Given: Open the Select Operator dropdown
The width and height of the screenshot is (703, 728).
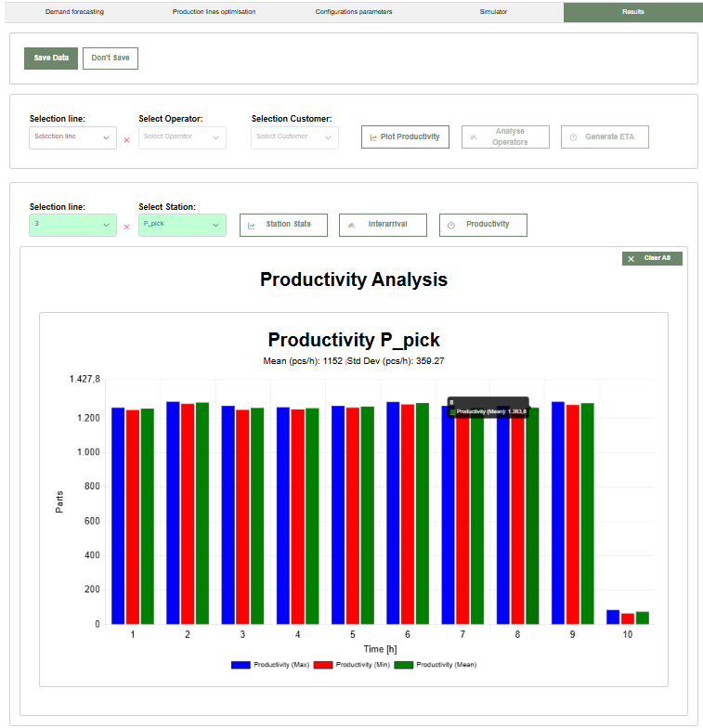Looking at the screenshot, I should click(x=182, y=137).
